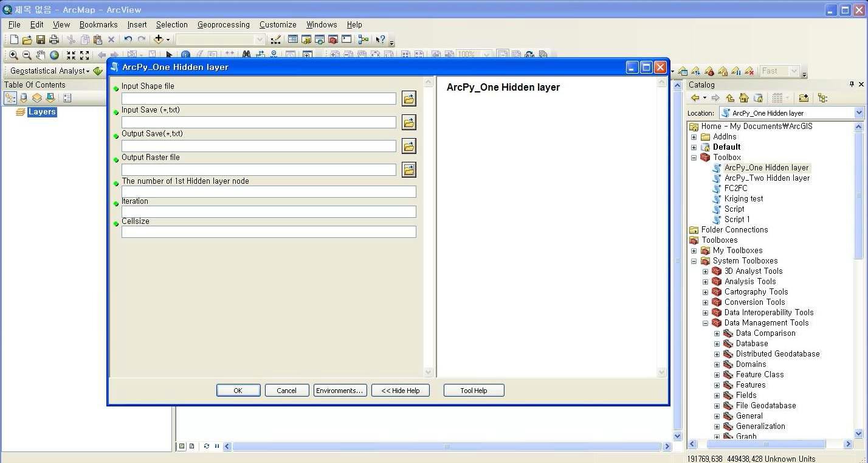Expand My Toolboxes in Catalog tree
Screen dimensions: 868x463
tap(694, 251)
